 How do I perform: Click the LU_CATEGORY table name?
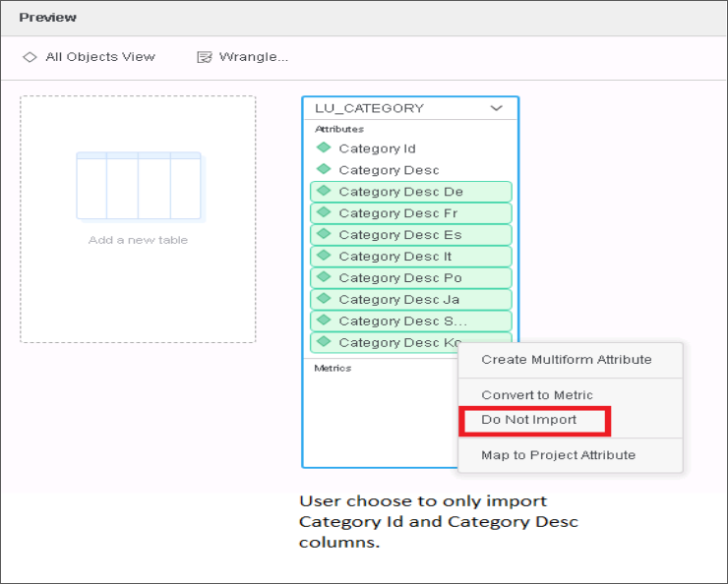pos(370,108)
